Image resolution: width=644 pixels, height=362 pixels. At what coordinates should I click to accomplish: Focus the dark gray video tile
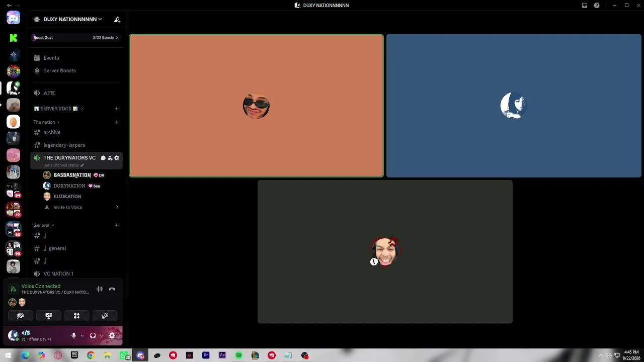point(385,251)
